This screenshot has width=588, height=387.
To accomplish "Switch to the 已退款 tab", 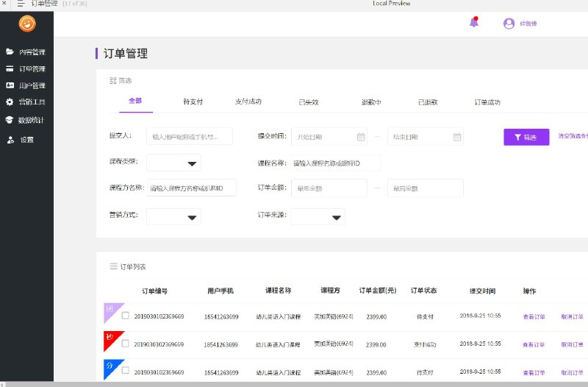I will pos(428,102).
